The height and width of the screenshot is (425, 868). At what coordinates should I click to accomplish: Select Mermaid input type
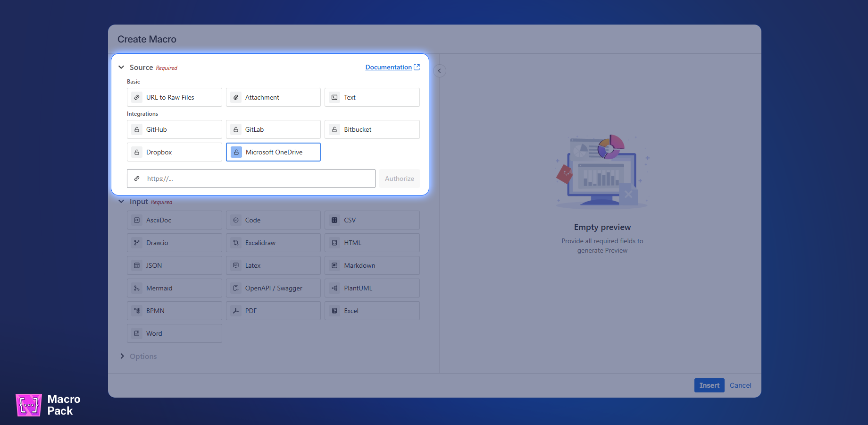click(x=175, y=288)
